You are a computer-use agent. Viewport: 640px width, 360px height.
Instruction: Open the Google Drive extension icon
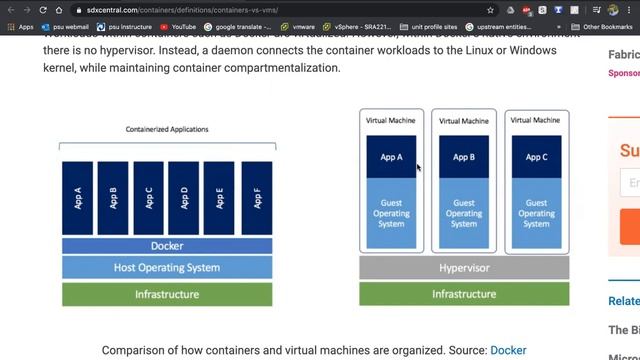[x=510, y=10]
